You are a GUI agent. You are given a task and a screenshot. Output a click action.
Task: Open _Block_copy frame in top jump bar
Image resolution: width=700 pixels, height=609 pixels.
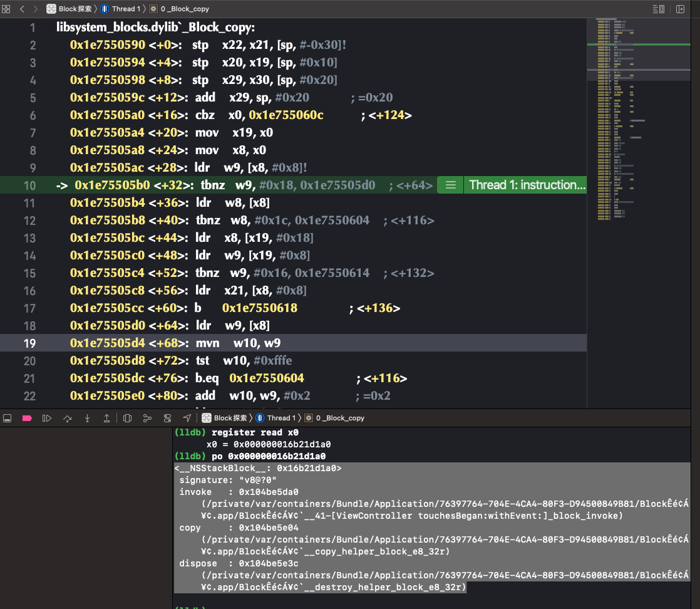(180, 9)
